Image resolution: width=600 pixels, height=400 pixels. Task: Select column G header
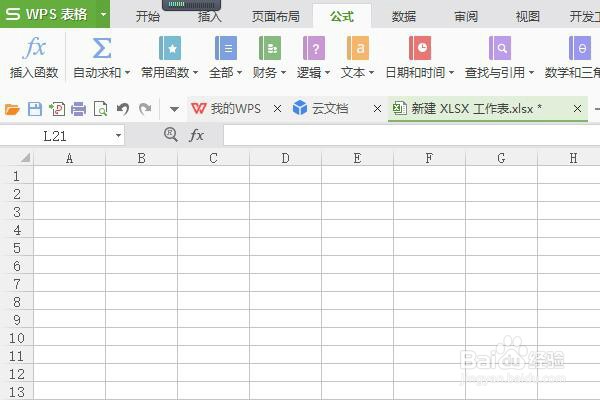pos(501,158)
